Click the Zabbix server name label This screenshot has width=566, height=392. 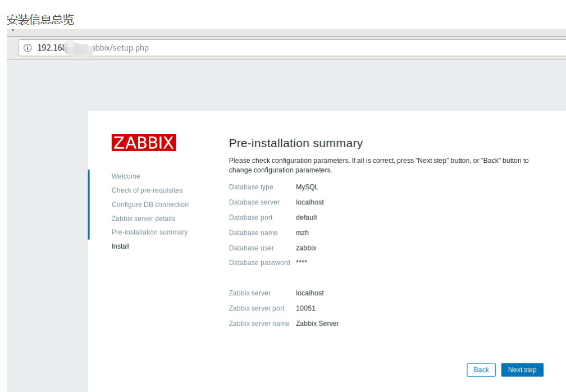259,323
